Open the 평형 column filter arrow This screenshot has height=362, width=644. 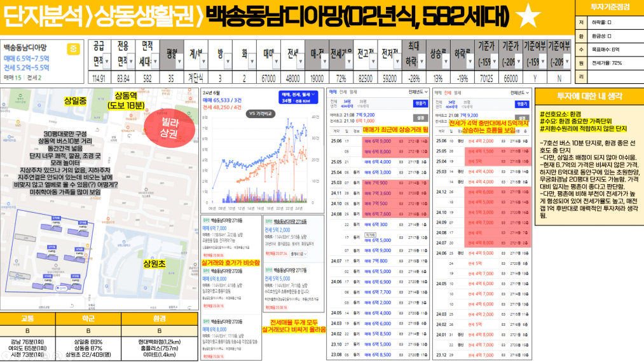pos(179,62)
